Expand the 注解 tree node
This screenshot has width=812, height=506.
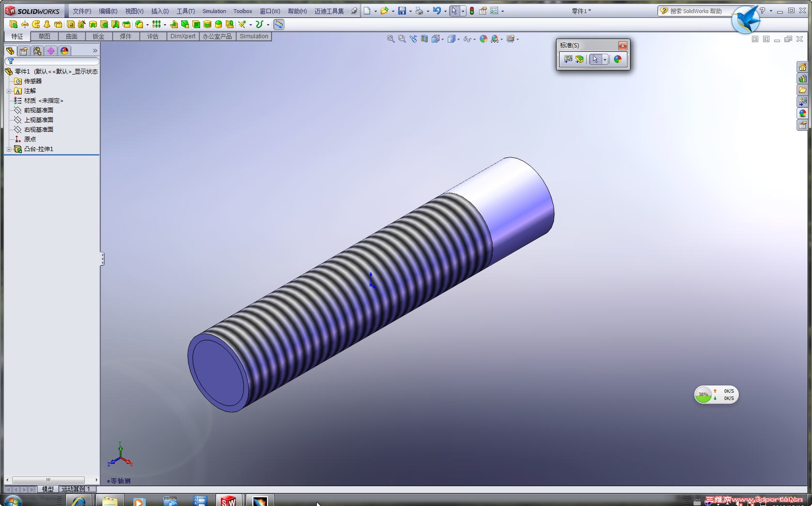click(9, 91)
